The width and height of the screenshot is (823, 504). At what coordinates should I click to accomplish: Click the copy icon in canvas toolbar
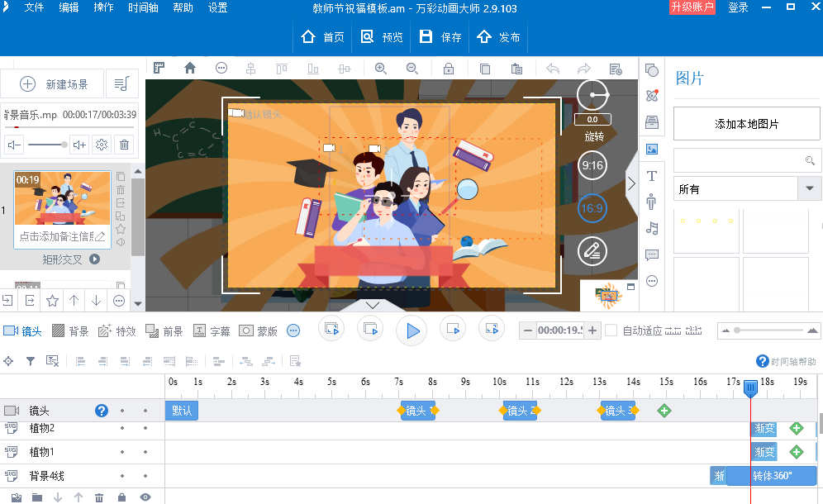pyautogui.click(x=485, y=69)
